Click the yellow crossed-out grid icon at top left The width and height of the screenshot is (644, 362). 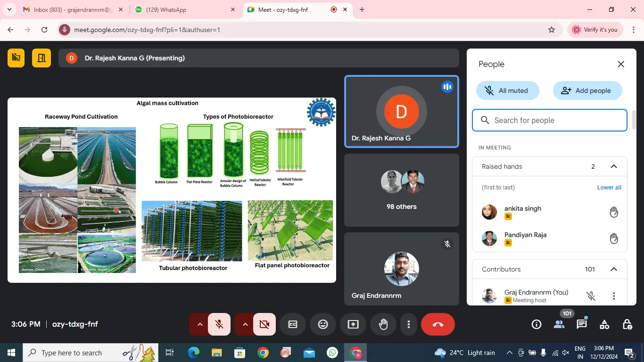16,58
